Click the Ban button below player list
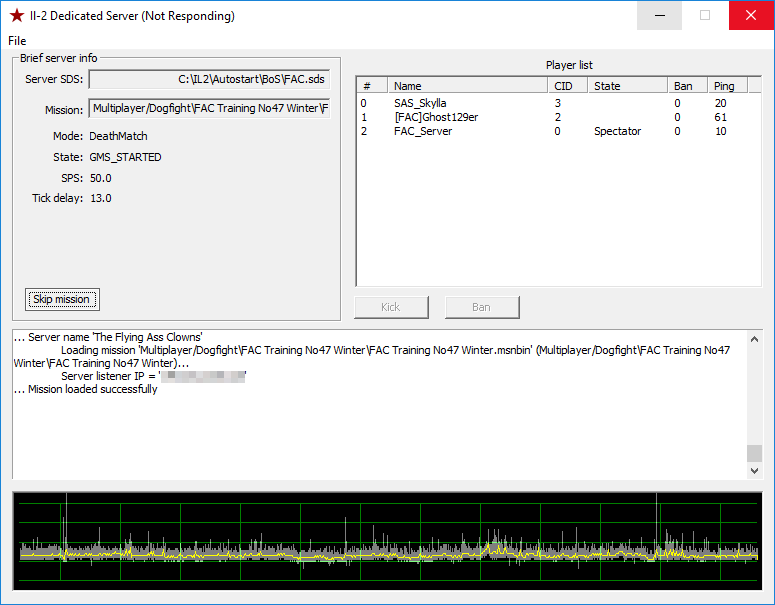This screenshot has height=605, width=775. coord(482,307)
